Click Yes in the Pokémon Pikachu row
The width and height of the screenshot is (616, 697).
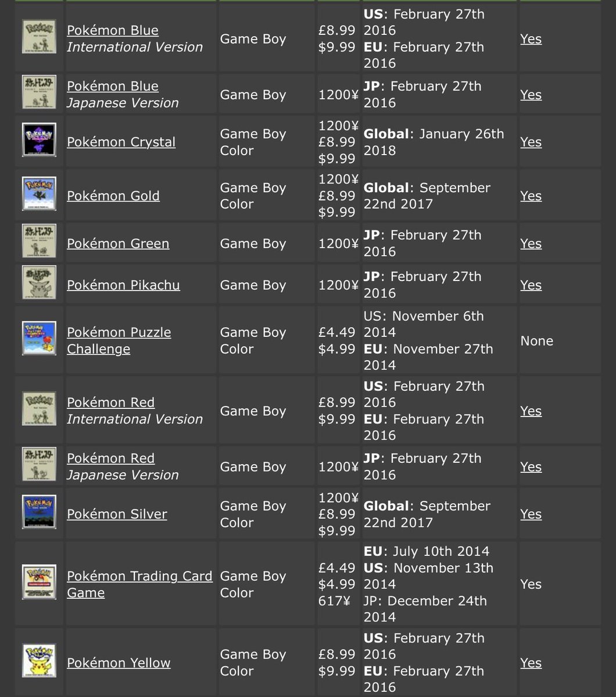[x=531, y=285]
